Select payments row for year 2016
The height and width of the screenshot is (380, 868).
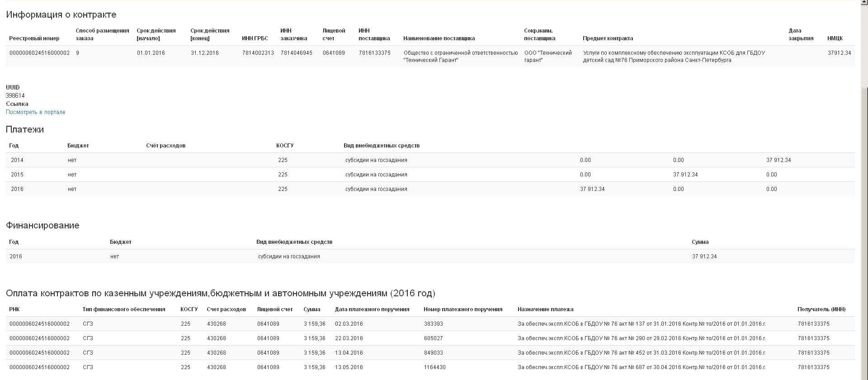(430, 189)
